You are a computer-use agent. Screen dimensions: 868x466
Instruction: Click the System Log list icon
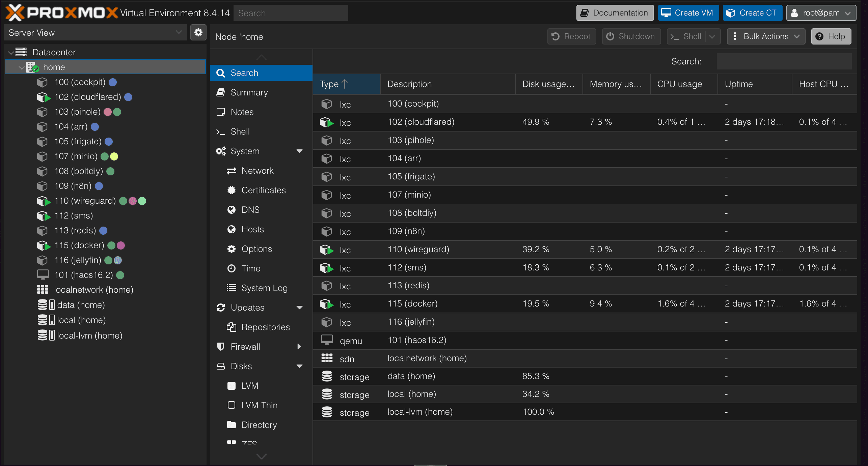pos(232,288)
